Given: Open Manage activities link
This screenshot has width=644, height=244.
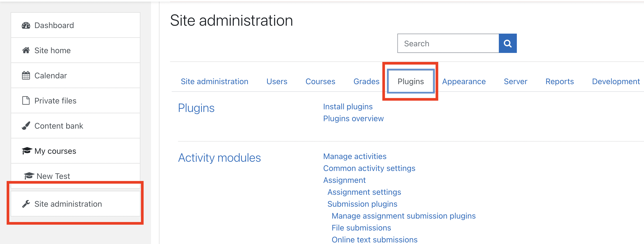Looking at the screenshot, I should (x=355, y=156).
